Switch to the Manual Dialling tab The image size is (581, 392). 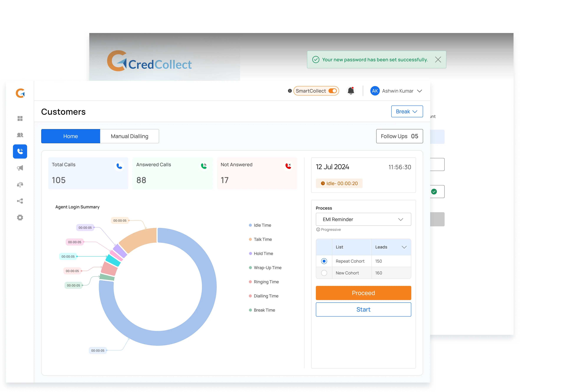point(129,136)
